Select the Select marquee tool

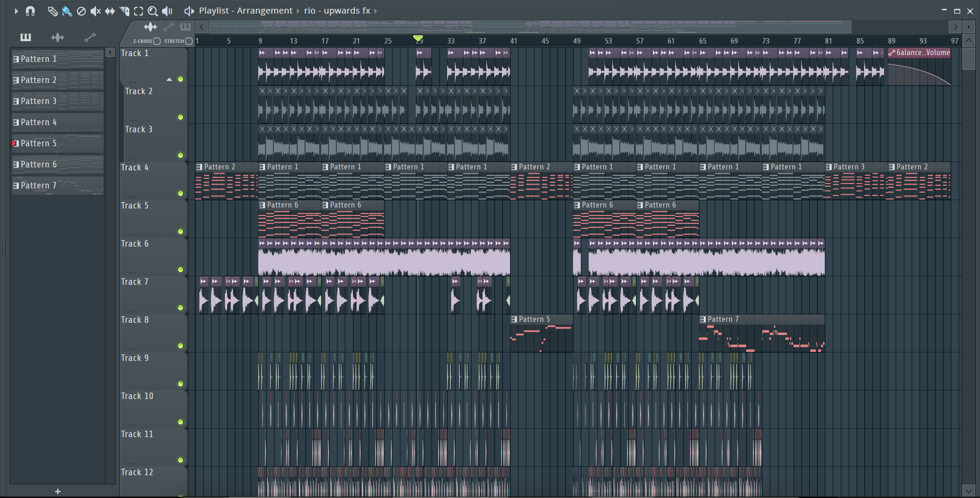pos(138,11)
